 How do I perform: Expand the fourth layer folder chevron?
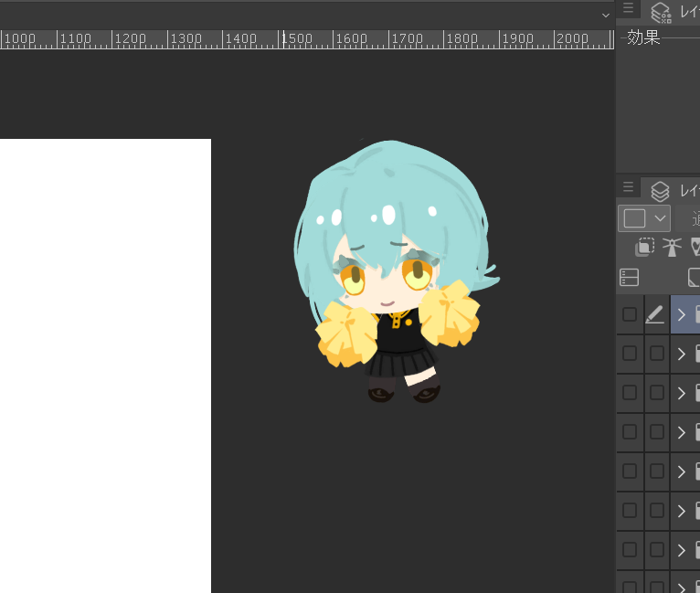click(x=681, y=432)
